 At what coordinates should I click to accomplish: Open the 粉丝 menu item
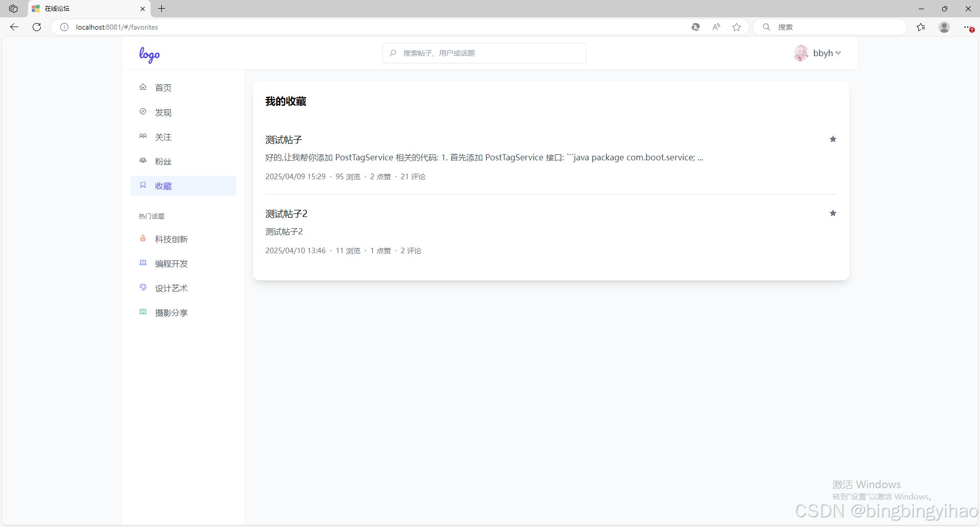click(183, 161)
